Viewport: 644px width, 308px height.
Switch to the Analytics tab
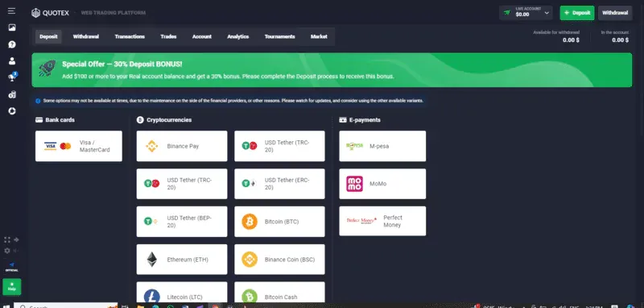click(x=238, y=36)
